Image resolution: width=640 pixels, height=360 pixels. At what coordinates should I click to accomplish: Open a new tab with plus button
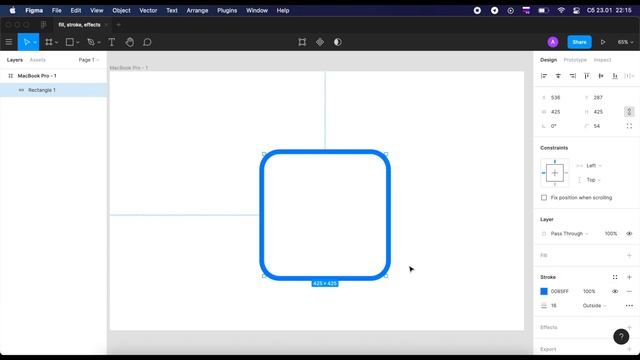[118, 25]
